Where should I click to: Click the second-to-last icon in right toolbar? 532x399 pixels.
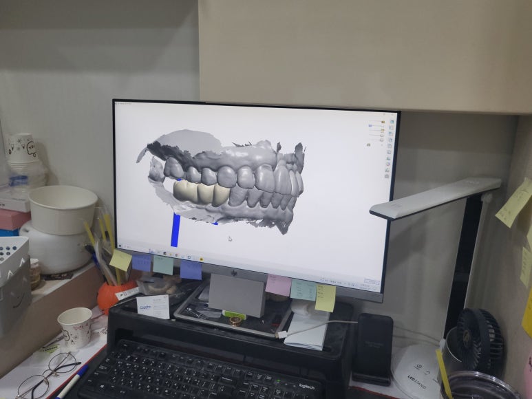click(x=387, y=170)
